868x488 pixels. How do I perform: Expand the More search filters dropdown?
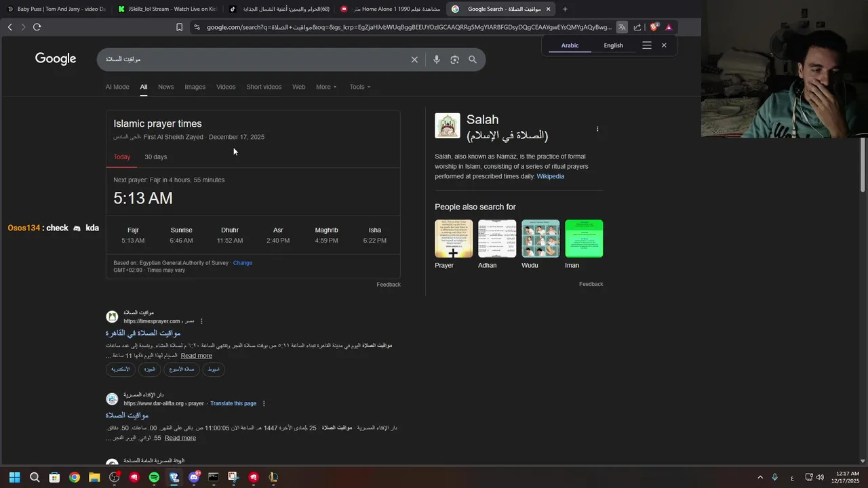click(x=326, y=87)
